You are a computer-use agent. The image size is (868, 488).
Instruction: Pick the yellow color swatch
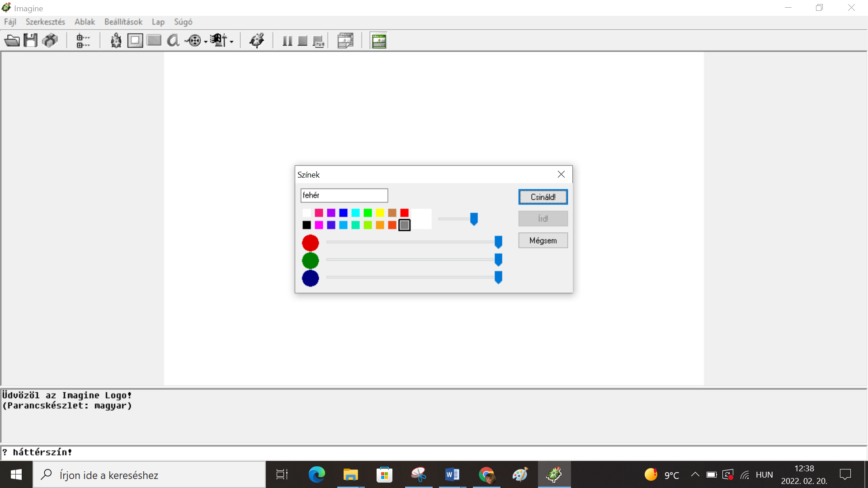[x=380, y=213]
